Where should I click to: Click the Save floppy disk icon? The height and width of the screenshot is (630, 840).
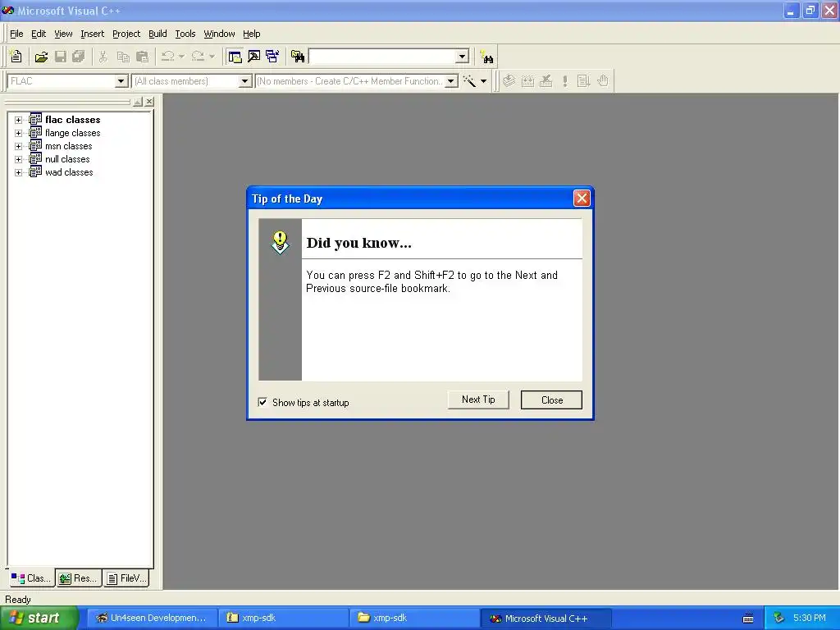pyautogui.click(x=61, y=57)
